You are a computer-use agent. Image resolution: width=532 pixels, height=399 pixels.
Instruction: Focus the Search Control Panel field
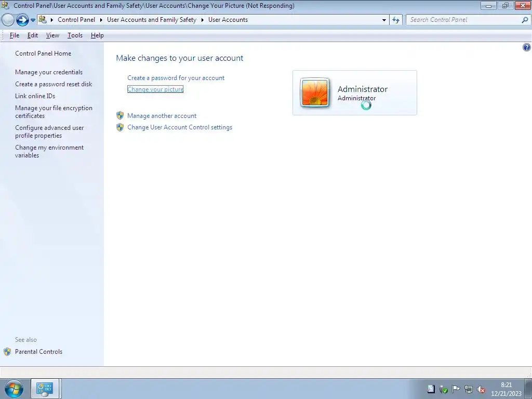(464, 20)
